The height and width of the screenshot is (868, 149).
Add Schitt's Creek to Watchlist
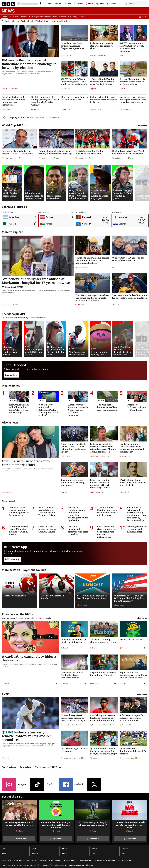19,839
